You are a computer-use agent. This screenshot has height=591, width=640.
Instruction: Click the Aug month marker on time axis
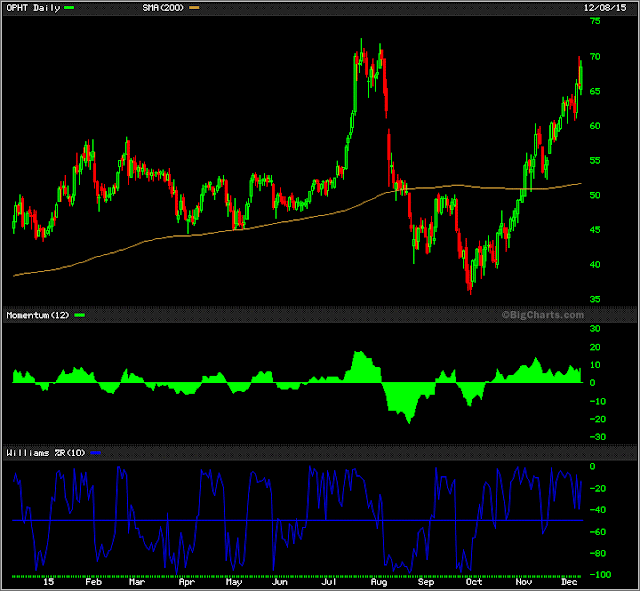[379, 582]
